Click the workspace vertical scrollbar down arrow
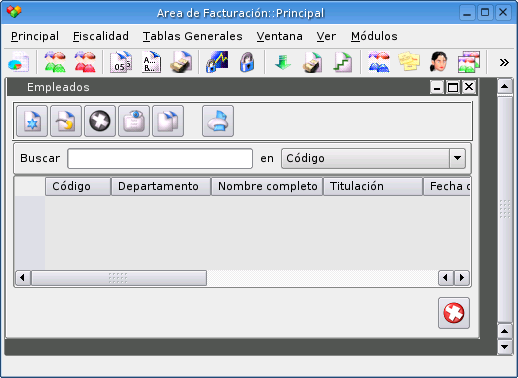 click(505, 347)
